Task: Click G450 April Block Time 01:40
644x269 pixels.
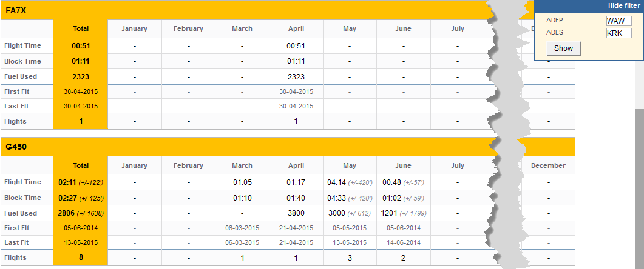Action: (x=296, y=198)
